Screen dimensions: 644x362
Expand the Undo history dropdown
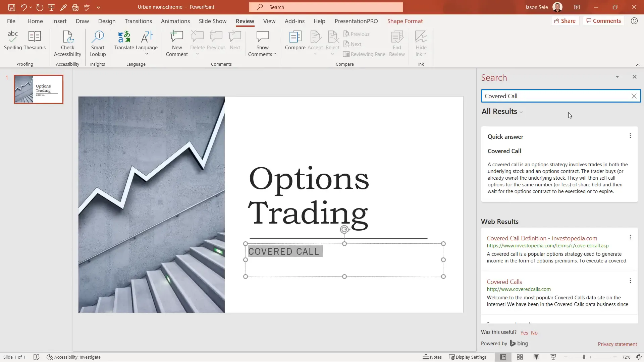point(31,7)
